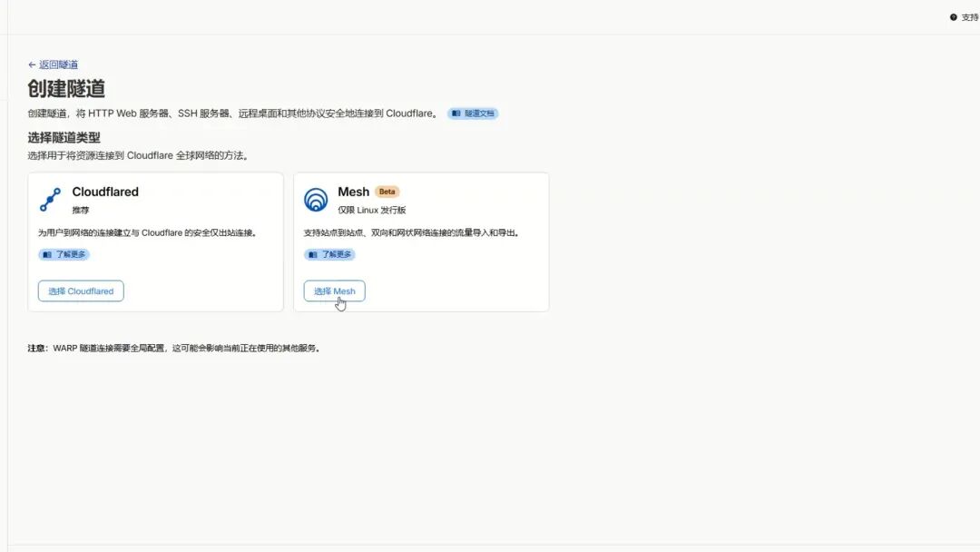980x552 pixels.
Task: Choose the 选择 Mesh button
Action: coord(334,291)
